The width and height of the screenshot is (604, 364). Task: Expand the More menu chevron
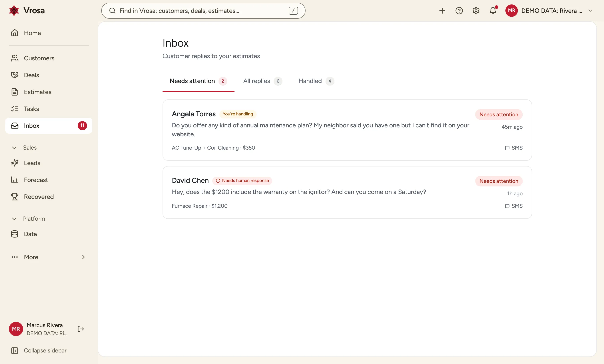click(x=83, y=257)
